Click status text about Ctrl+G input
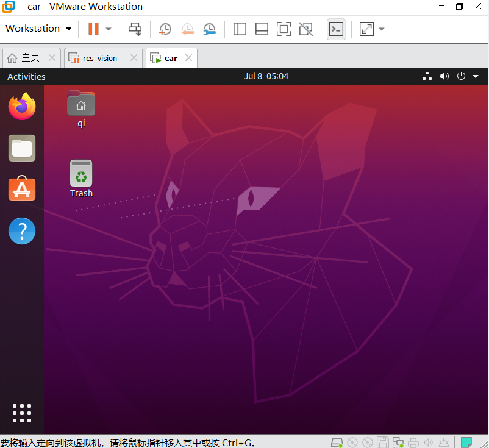Viewport: 489px width, 448px height. pyautogui.click(x=128, y=443)
